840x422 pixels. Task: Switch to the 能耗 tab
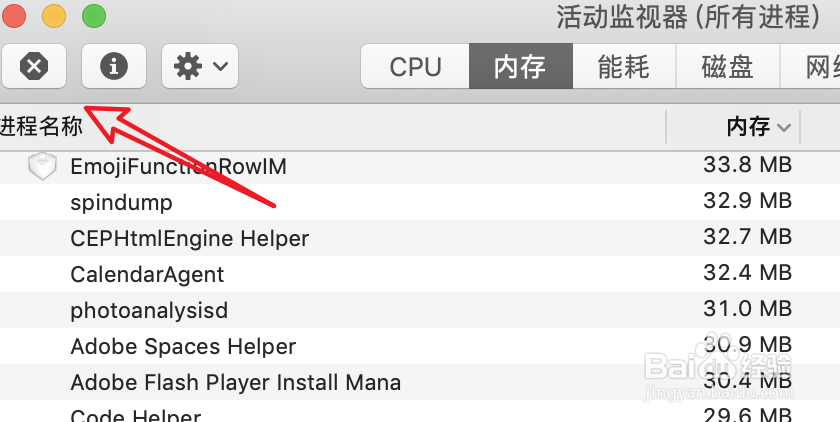[x=623, y=67]
